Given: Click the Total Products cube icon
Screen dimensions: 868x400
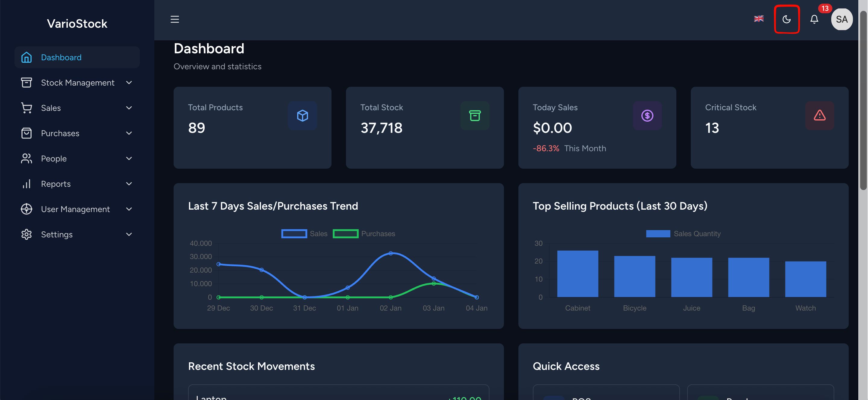Looking at the screenshot, I should click(302, 116).
